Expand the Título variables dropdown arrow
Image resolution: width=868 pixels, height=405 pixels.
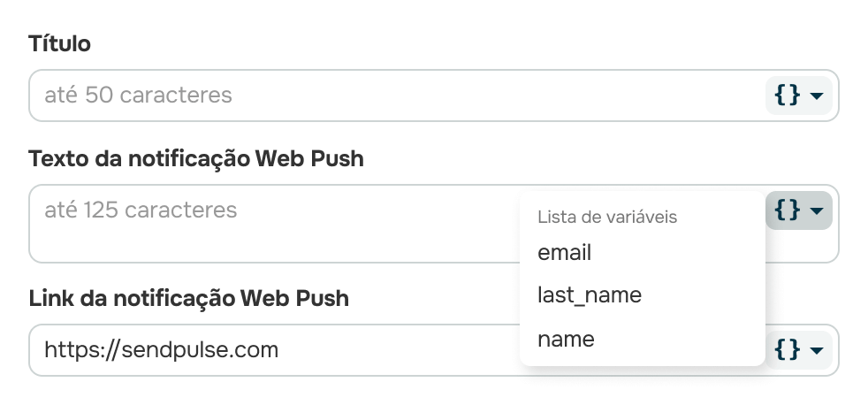(x=817, y=96)
